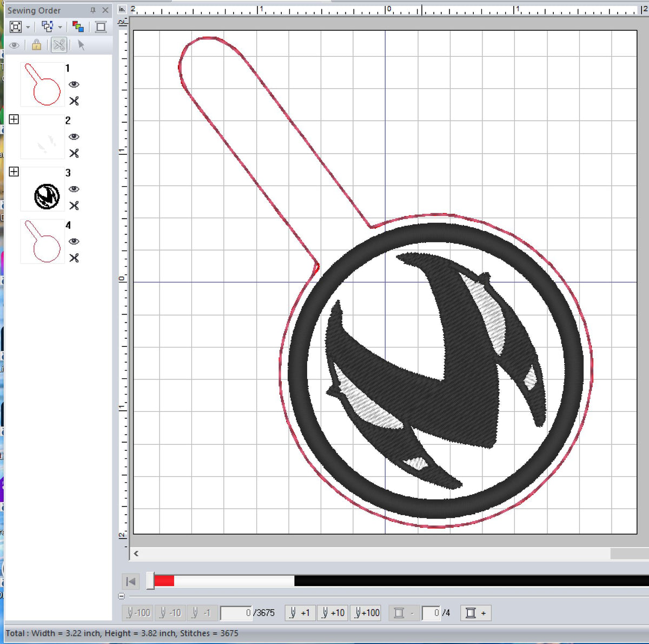The height and width of the screenshot is (644, 649).
Task: Click the left arrow of the horizontal scrollbar
Action: pyautogui.click(x=136, y=553)
